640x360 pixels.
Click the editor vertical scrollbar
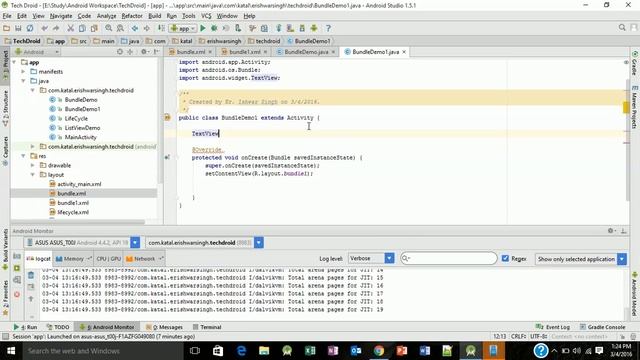627,140
